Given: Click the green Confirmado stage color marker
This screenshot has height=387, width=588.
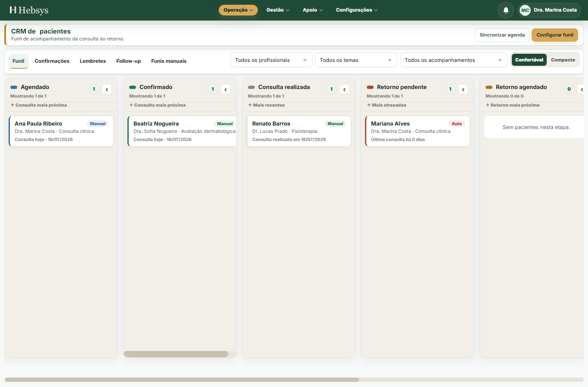Looking at the screenshot, I should point(133,87).
